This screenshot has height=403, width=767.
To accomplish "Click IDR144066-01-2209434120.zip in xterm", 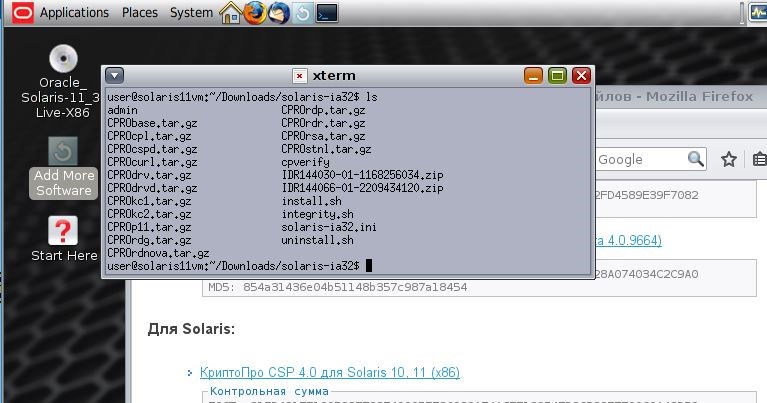I will [362, 188].
